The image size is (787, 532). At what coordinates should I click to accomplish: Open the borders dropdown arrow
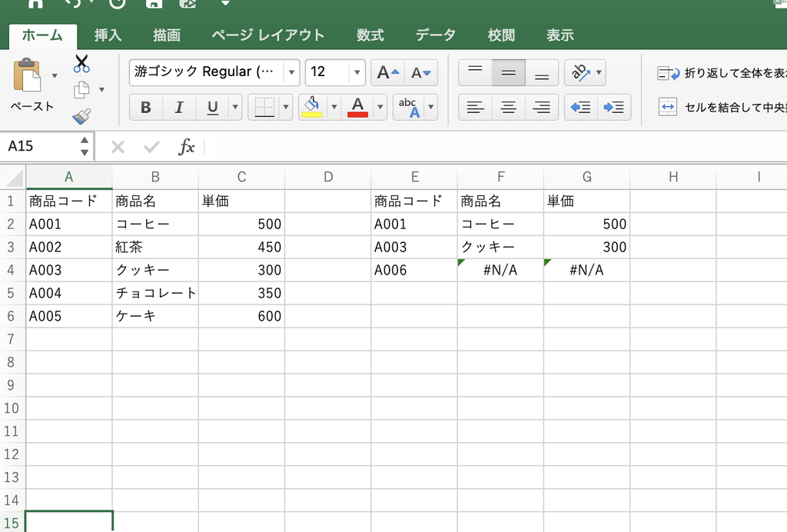pos(286,107)
